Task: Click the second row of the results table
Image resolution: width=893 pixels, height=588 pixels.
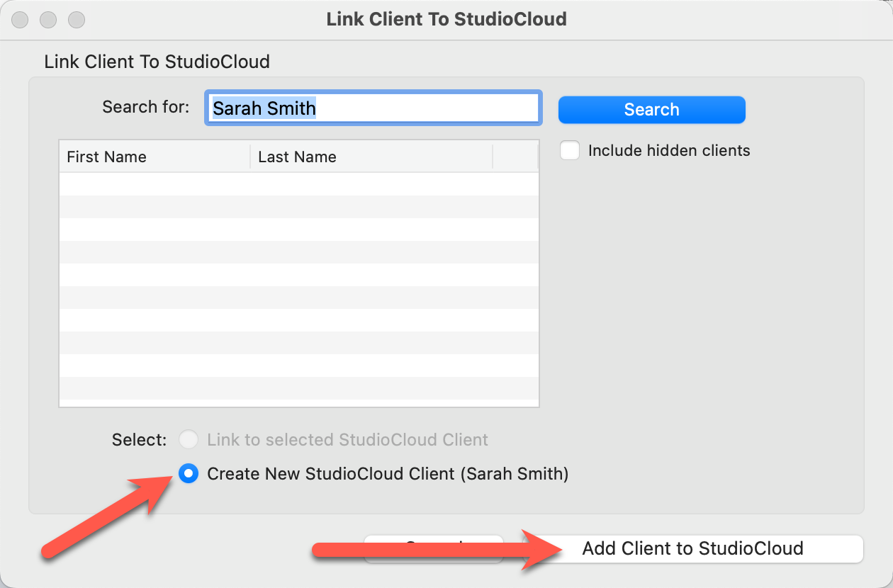Action: 298,207
